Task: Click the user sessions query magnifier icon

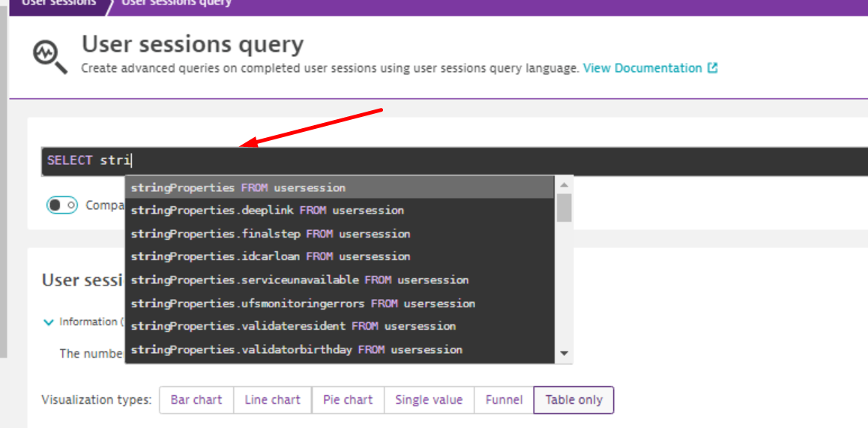Action: pos(50,56)
